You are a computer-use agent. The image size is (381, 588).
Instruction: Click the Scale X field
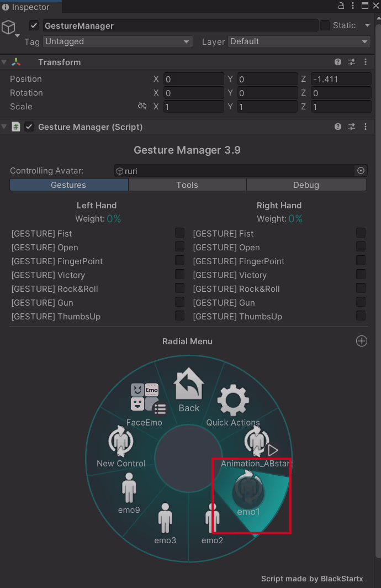click(194, 107)
